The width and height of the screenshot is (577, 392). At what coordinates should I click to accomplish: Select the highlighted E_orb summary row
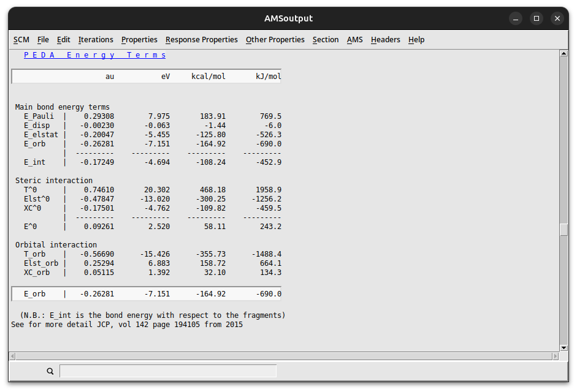click(147, 293)
